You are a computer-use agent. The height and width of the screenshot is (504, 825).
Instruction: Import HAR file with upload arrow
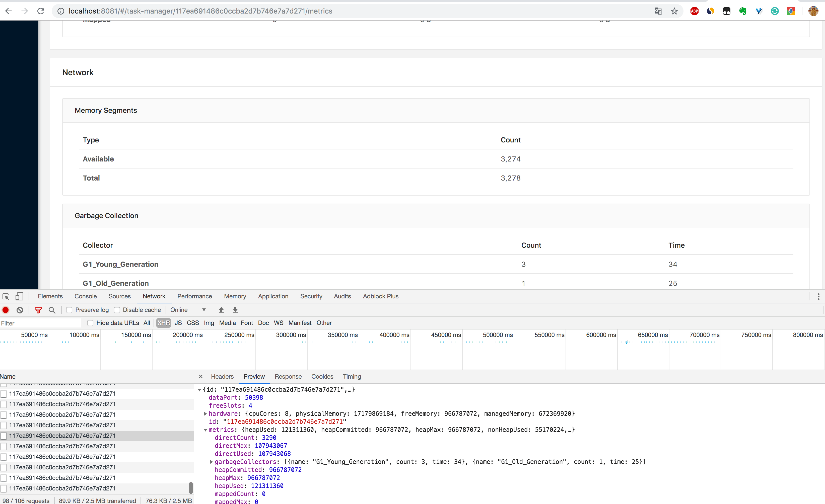(221, 310)
